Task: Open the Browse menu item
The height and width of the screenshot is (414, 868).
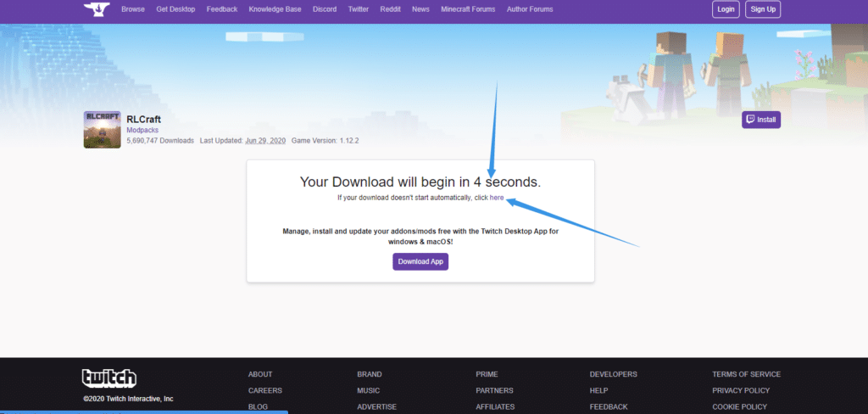Action: (x=133, y=9)
